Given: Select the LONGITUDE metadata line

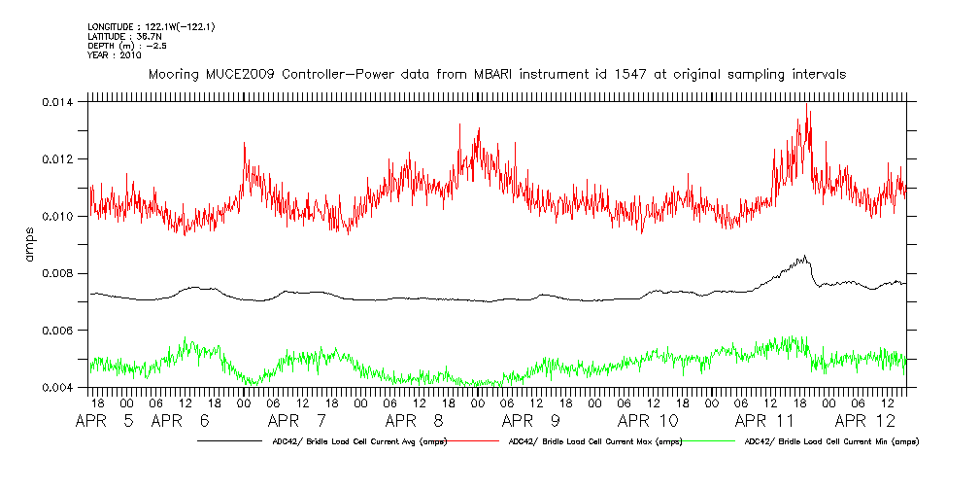Looking at the screenshot, I should coord(151,26).
